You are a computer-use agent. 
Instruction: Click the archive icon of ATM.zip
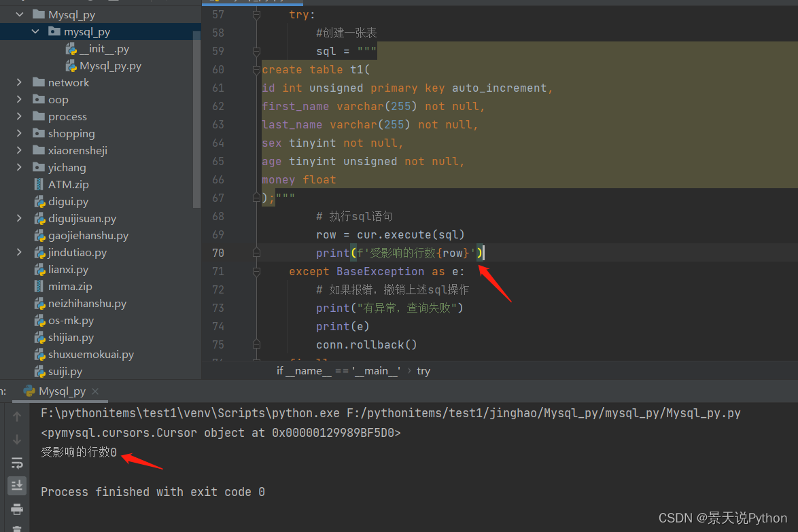pyautogui.click(x=39, y=184)
